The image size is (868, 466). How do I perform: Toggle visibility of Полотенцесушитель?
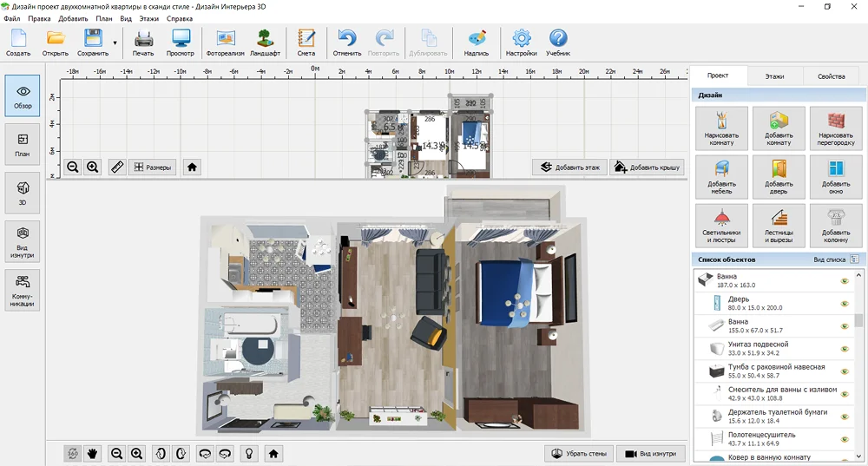point(843,439)
